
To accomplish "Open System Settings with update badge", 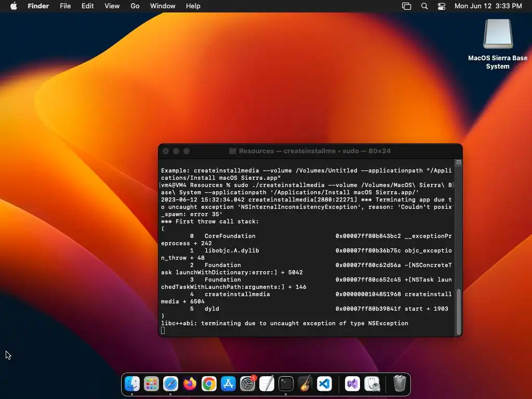I will click(x=248, y=384).
